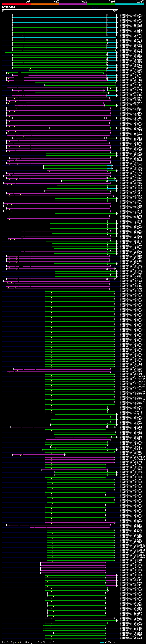146x644 pixels.
Task: Click the orange ~40% identity legend segment
Action: [x=45, y=4]
